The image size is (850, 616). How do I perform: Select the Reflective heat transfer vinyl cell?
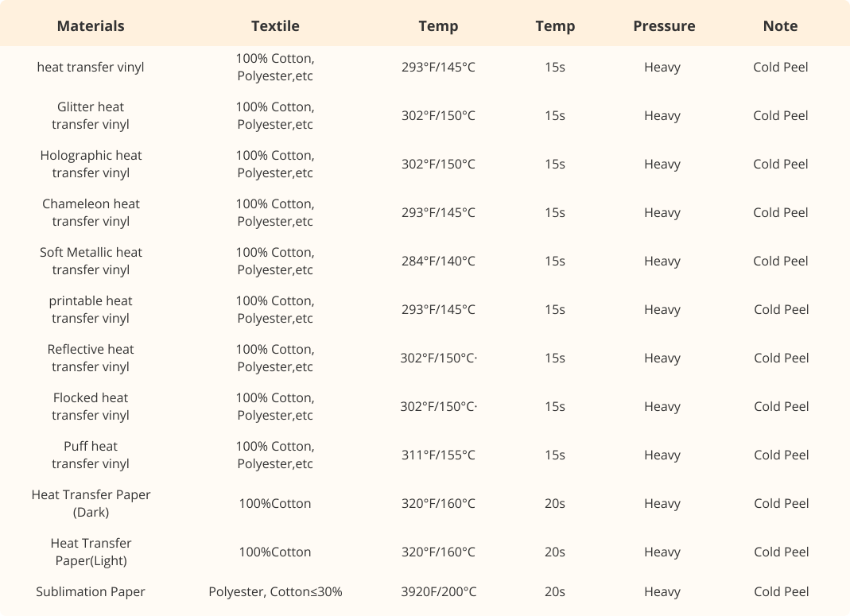point(91,358)
